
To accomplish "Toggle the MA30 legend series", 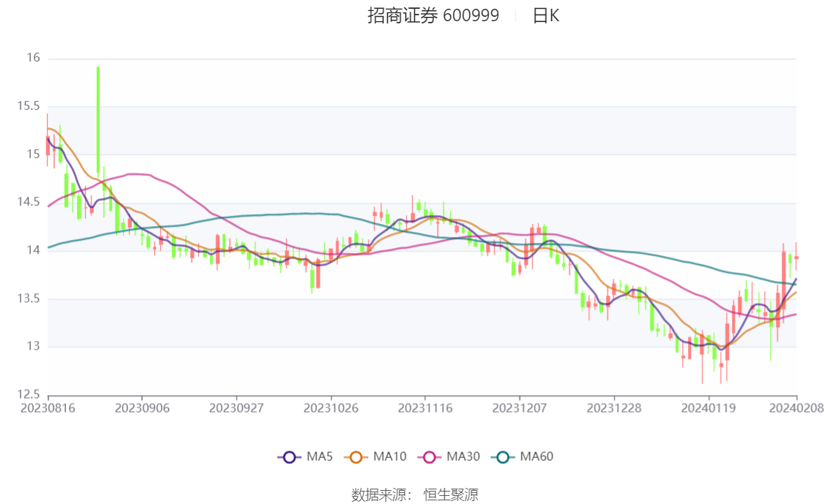I will click(449, 457).
